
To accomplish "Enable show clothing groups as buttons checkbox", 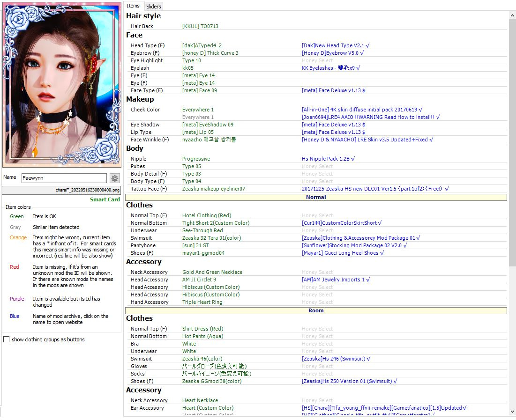I will click(6, 339).
